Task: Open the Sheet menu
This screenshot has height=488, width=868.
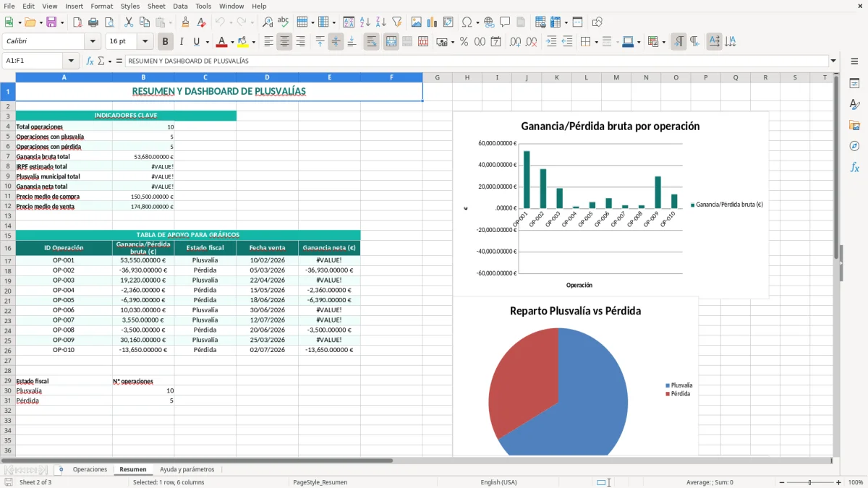Action: (x=156, y=6)
